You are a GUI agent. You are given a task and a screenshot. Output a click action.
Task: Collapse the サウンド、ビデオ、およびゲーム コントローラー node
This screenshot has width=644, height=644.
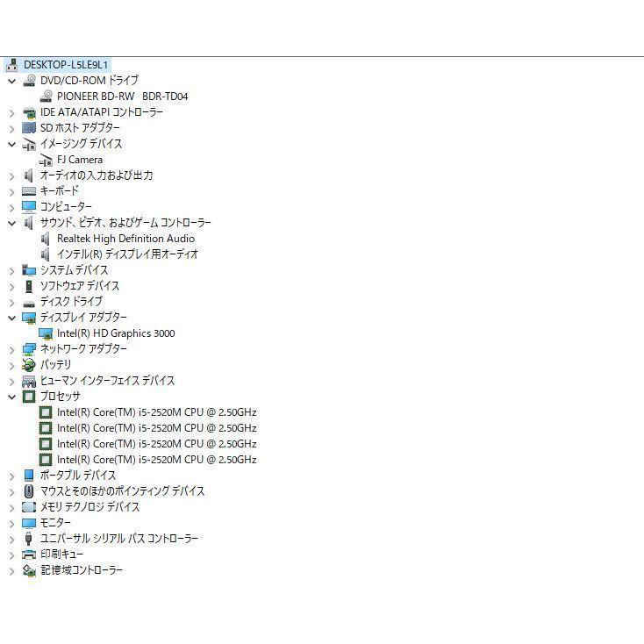[12, 223]
